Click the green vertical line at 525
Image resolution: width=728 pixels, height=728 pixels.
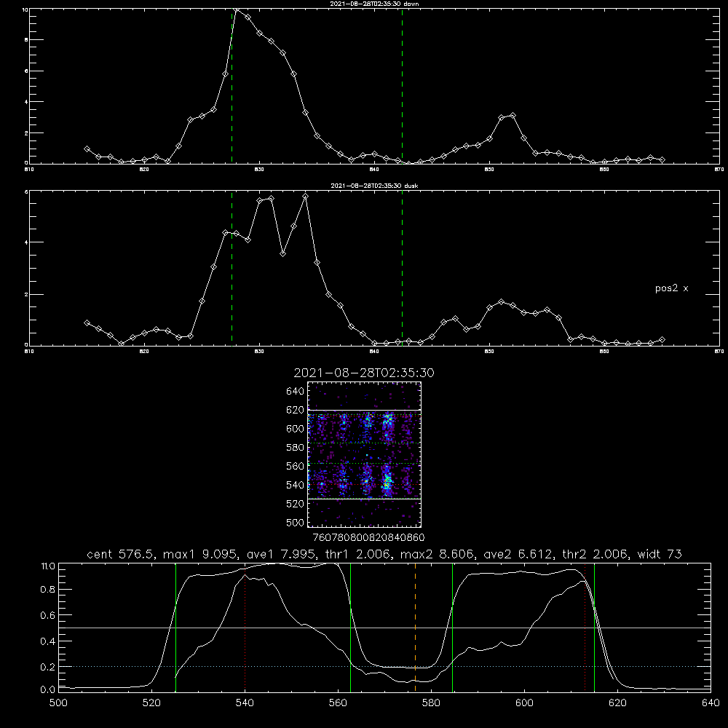pos(175,627)
